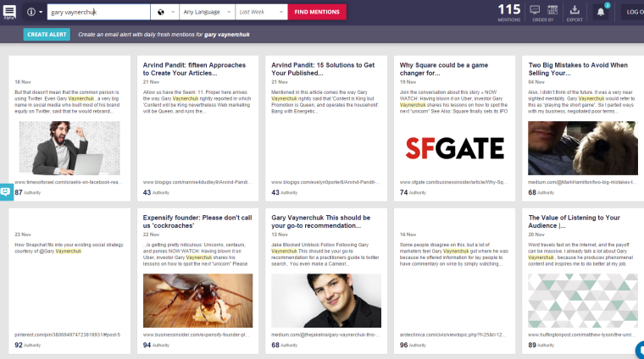Open the globe source filter dropdown
Screen dimensions: 644x359
tap(164, 12)
